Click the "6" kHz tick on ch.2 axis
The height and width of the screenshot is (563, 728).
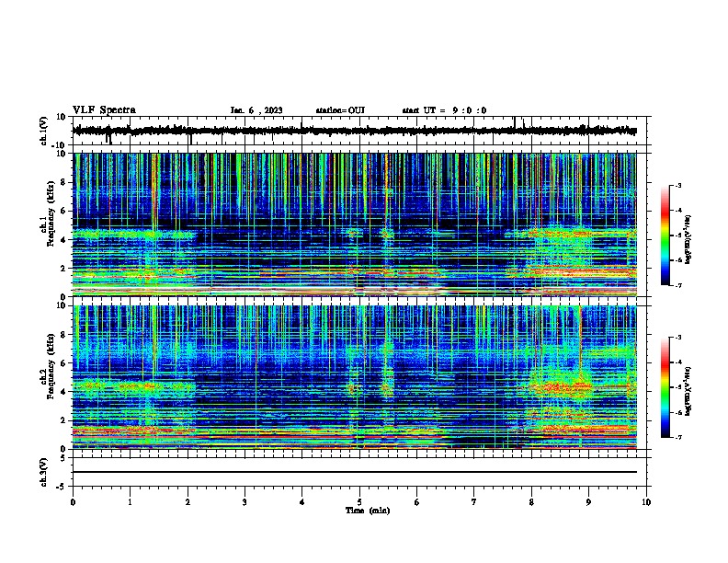63,363
